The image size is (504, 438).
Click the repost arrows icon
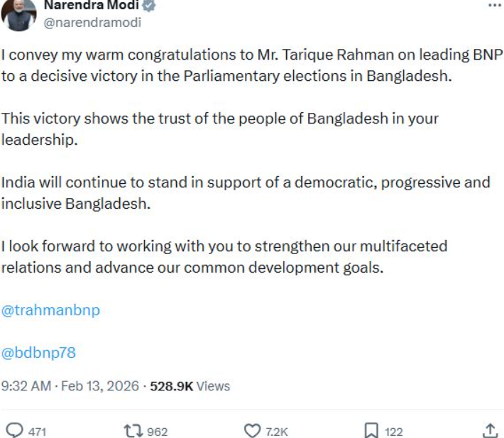point(133,430)
